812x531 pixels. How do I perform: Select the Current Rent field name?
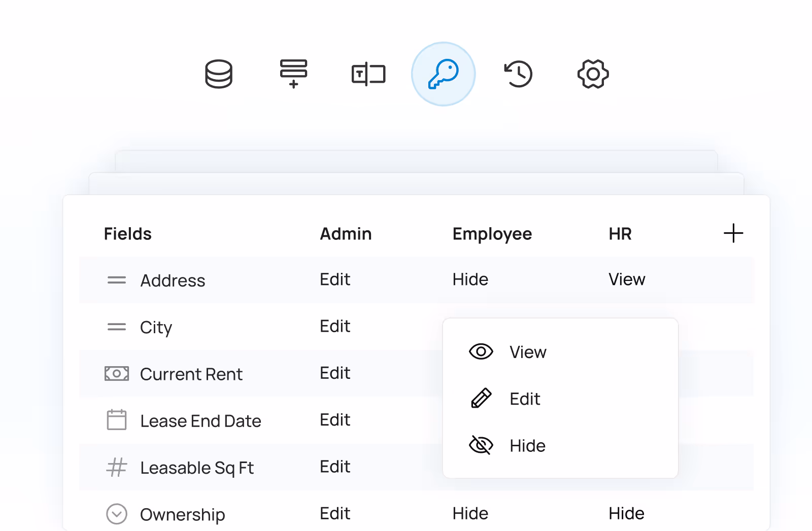pos(191,374)
